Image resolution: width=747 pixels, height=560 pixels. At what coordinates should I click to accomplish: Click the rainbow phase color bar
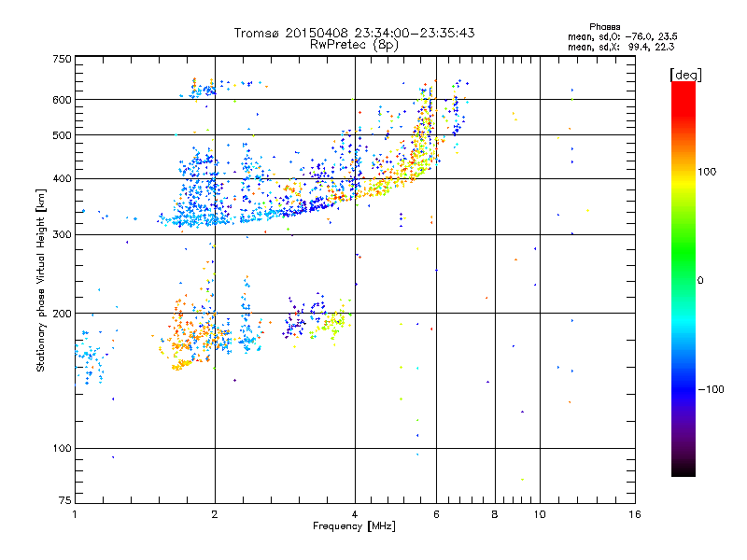[x=684, y=278]
